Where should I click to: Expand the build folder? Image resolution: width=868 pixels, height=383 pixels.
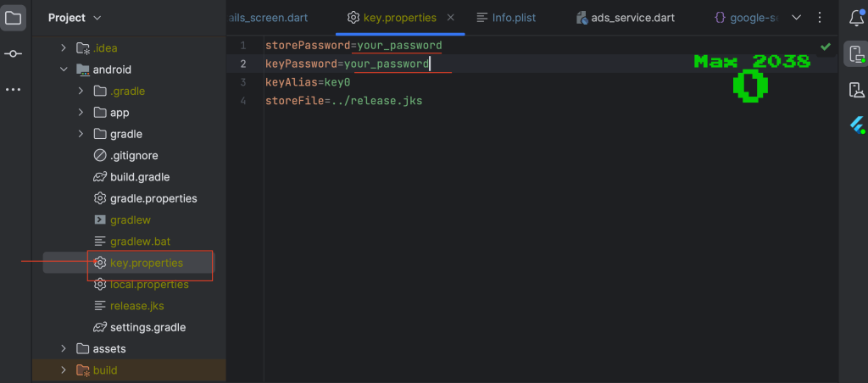pos(64,370)
